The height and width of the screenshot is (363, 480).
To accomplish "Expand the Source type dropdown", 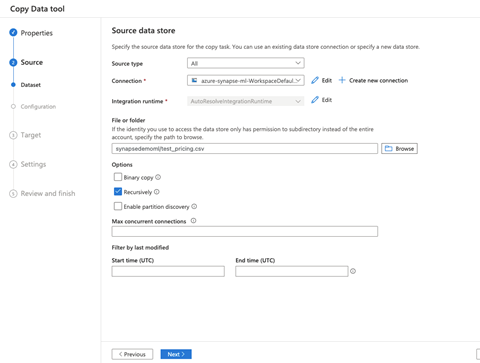I will (x=246, y=63).
